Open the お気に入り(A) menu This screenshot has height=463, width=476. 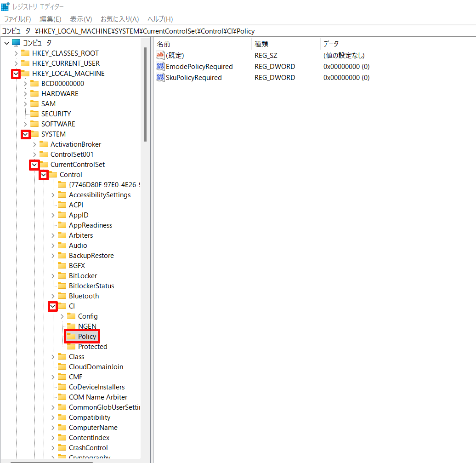(x=119, y=19)
